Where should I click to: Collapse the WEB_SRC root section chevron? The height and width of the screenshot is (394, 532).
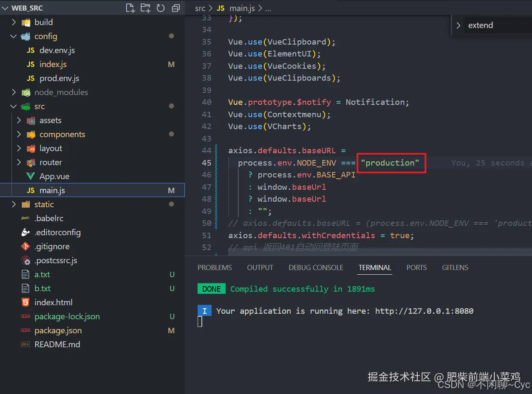[x=5, y=8]
